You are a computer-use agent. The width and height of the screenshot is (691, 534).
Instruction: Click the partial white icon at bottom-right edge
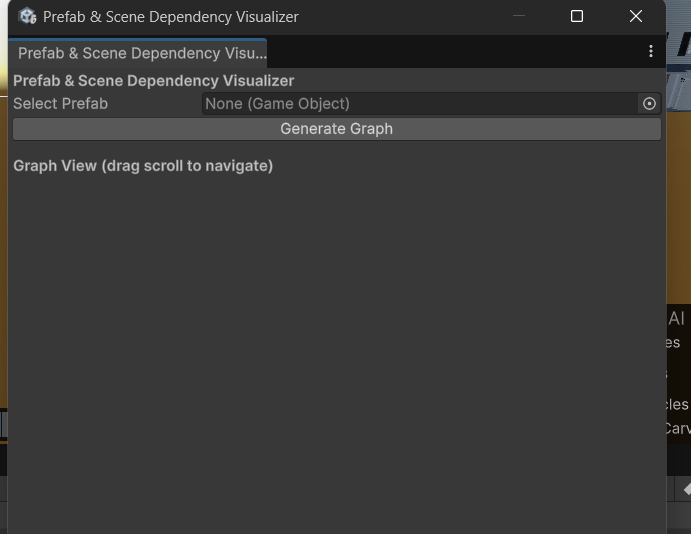pyautogui.click(x=686, y=489)
